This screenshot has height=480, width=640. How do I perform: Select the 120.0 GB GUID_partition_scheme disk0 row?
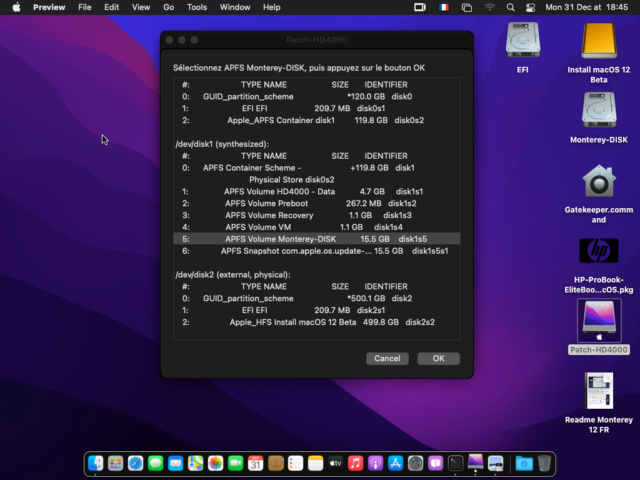[x=317, y=96]
